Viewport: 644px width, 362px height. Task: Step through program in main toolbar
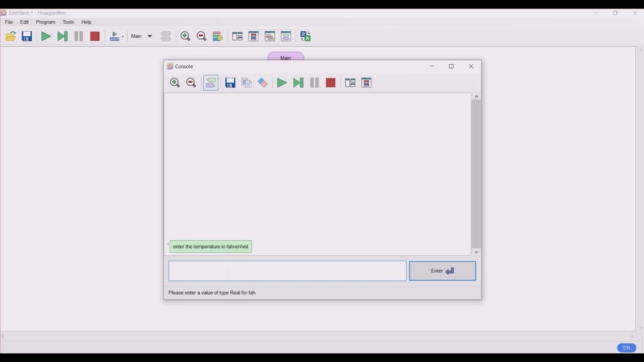click(62, 36)
